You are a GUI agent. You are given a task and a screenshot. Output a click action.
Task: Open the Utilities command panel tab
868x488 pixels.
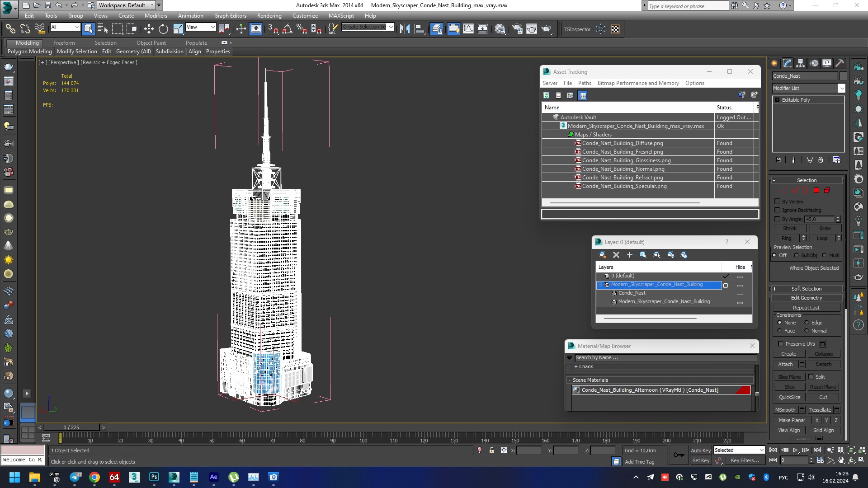tap(840, 63)
